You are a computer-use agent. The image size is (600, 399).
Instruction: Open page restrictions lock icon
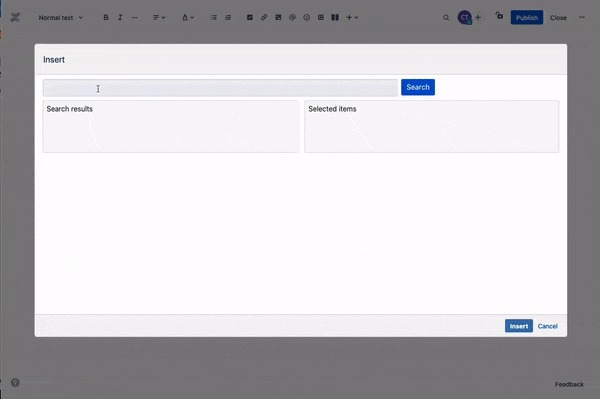point(499,16)
